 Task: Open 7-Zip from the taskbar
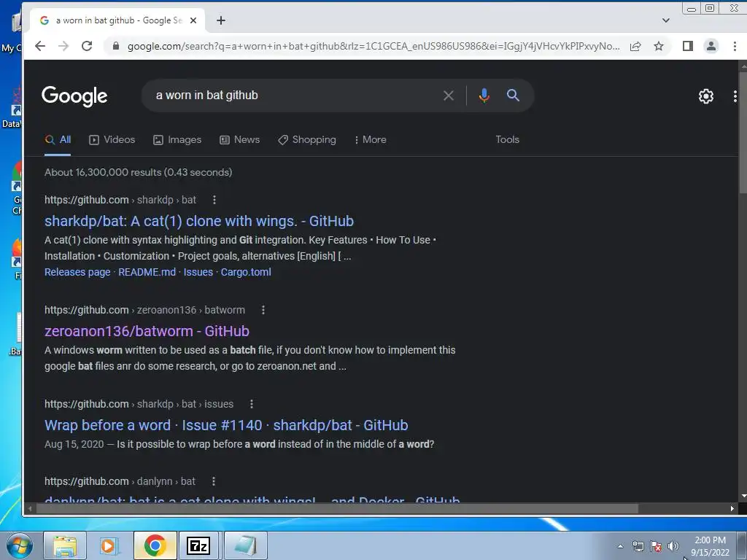click(198, 545)
